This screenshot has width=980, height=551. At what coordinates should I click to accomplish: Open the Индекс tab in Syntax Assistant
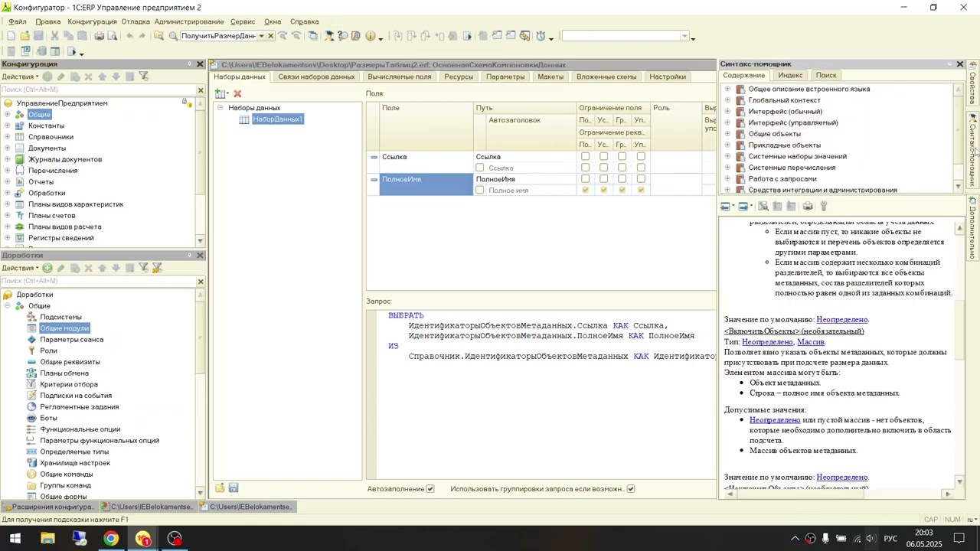coord(790,75)
